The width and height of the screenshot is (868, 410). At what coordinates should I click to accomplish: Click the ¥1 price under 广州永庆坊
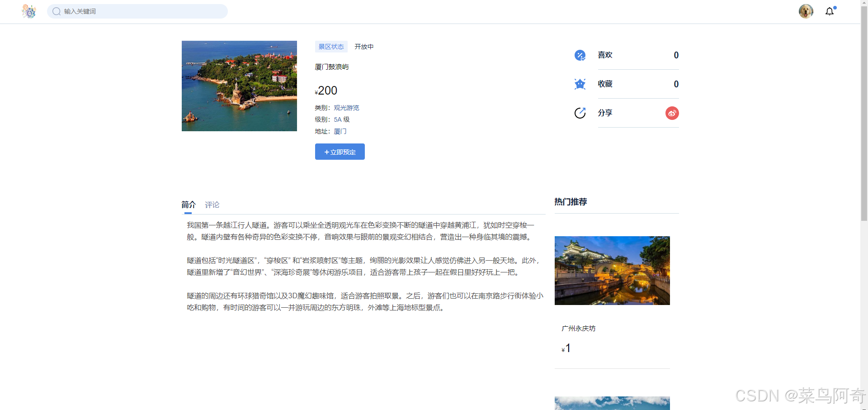(566, 348)
